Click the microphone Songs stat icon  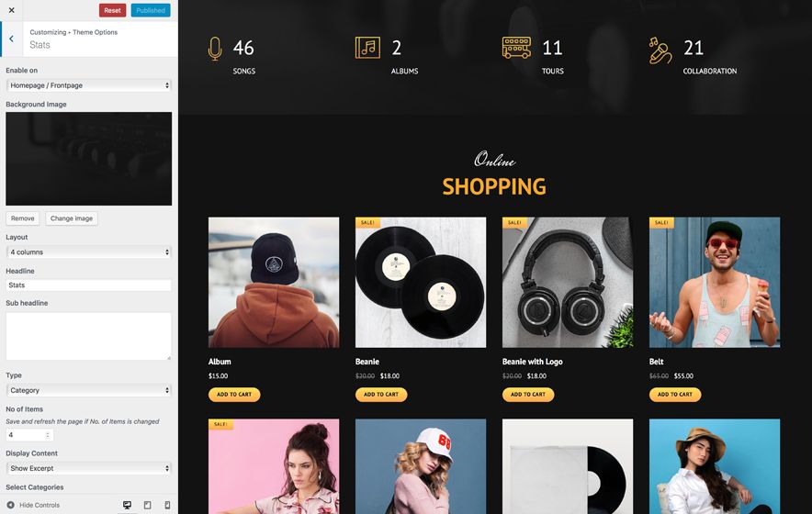click(215, 50)
